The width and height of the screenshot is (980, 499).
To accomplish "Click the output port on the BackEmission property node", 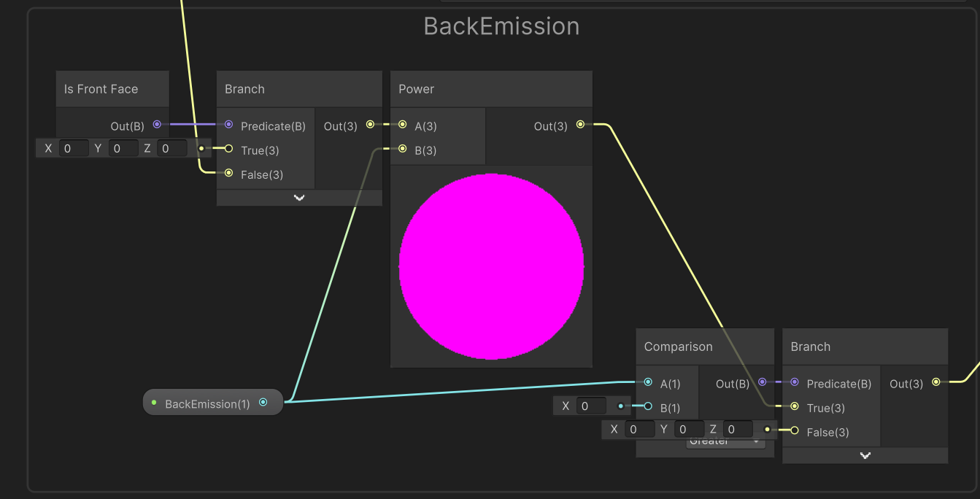I will [263, 402].
